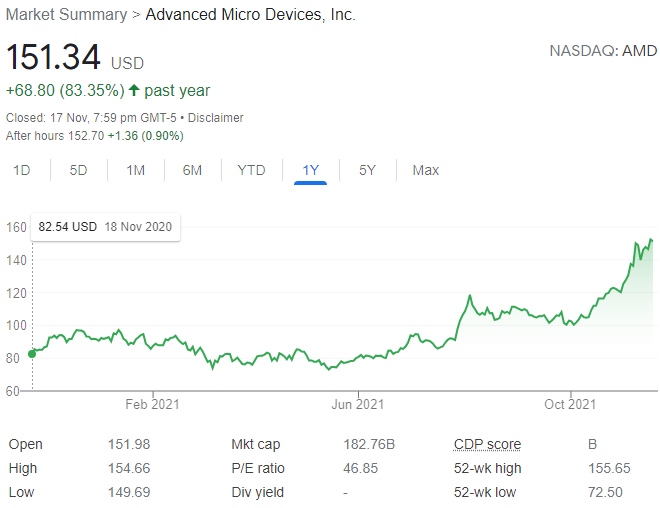Show the 1M price chart
Screen dimensions: 660x508
[136, 170]
